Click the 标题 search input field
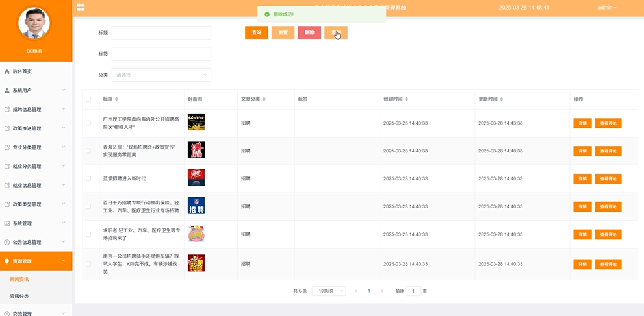Screen dimensions: 644x316 tap(161, 32)
